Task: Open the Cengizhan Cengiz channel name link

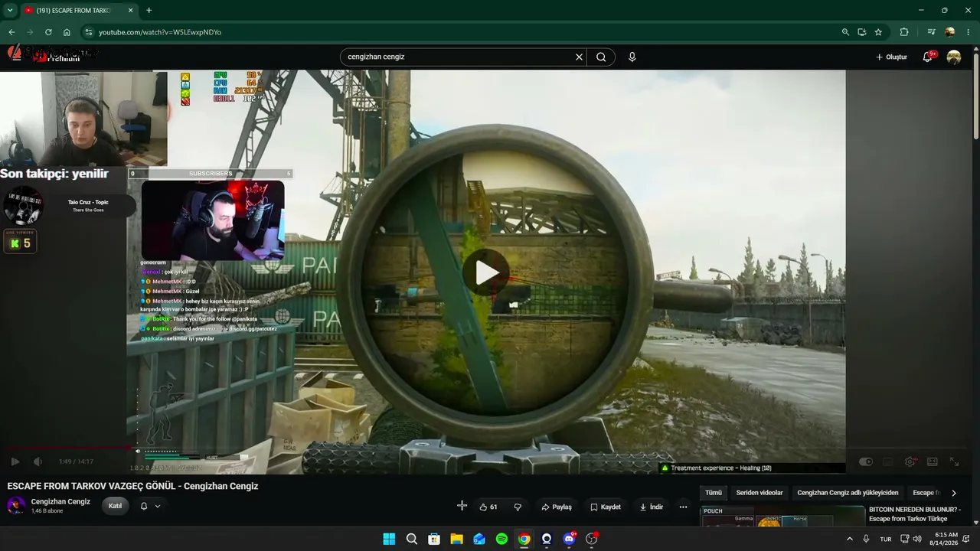Action: 60,501
